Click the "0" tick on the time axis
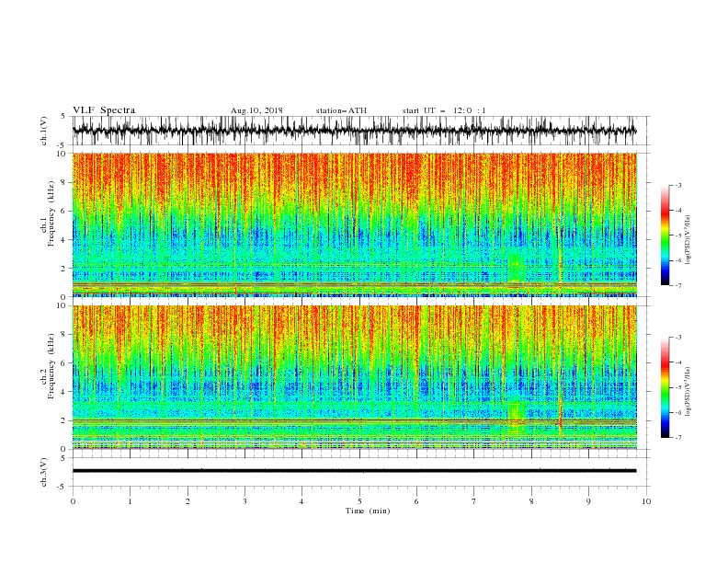The image size is (728, 563). (73, 501)
